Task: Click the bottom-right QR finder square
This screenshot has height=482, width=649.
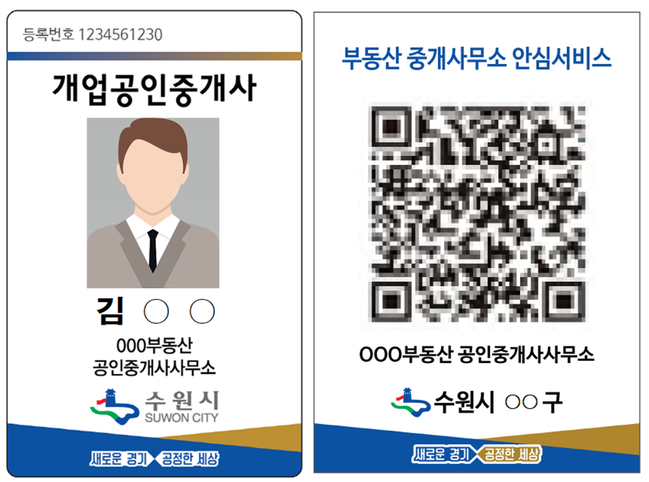Action: click(563, 301)
